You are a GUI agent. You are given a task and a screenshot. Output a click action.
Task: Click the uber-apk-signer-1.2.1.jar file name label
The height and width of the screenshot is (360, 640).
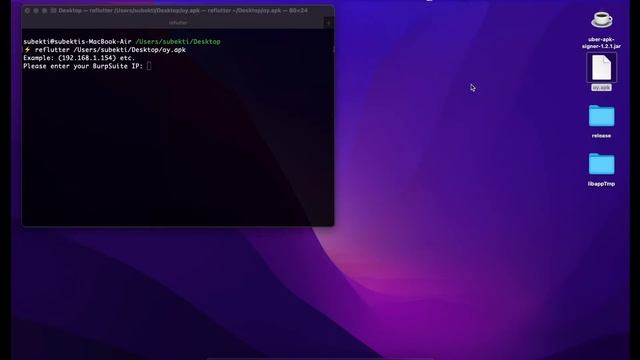pos(602,43)
